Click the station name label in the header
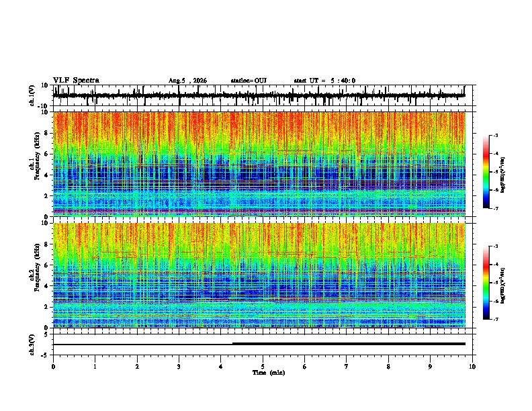The height and width of the screenshot is (411, 532). [249, 81]
